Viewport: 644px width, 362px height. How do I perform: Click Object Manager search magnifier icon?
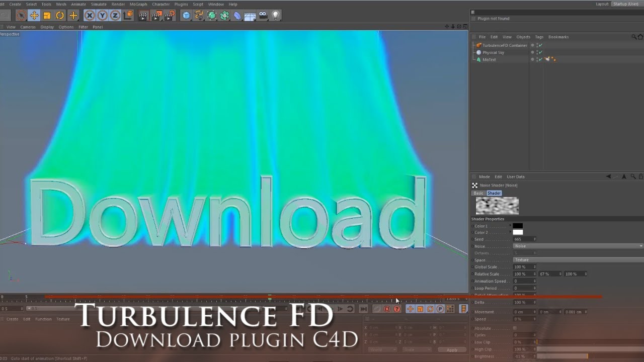click(634, 37)
